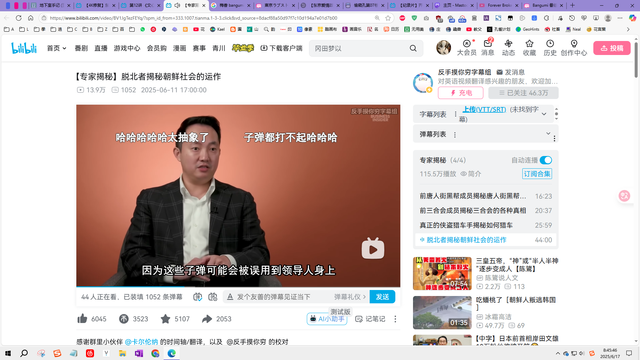Expand the 弹幕列表 danmaku list chevron
The height and width of the screenshot is (360, 640).
[x=548, y=133]
